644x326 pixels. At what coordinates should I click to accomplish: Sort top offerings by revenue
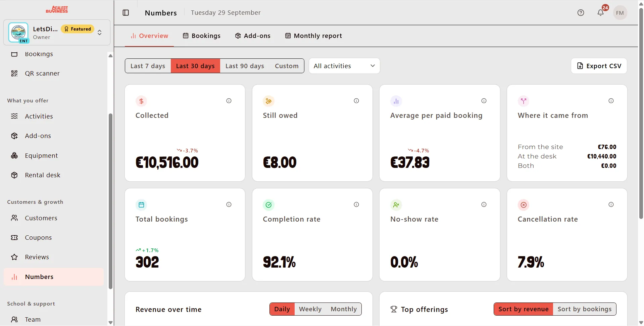coord(523,309)
